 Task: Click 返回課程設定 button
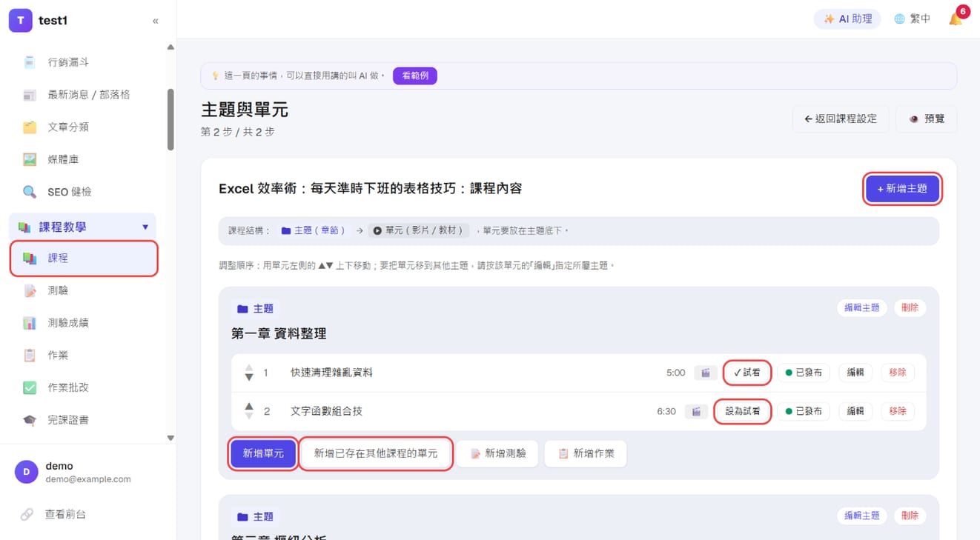tap(840, 119)
